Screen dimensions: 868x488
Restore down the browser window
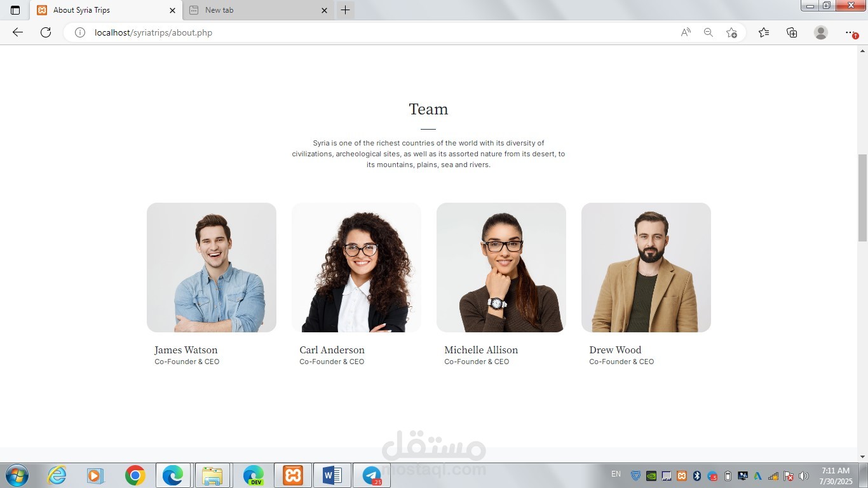[x=827, y=6]
